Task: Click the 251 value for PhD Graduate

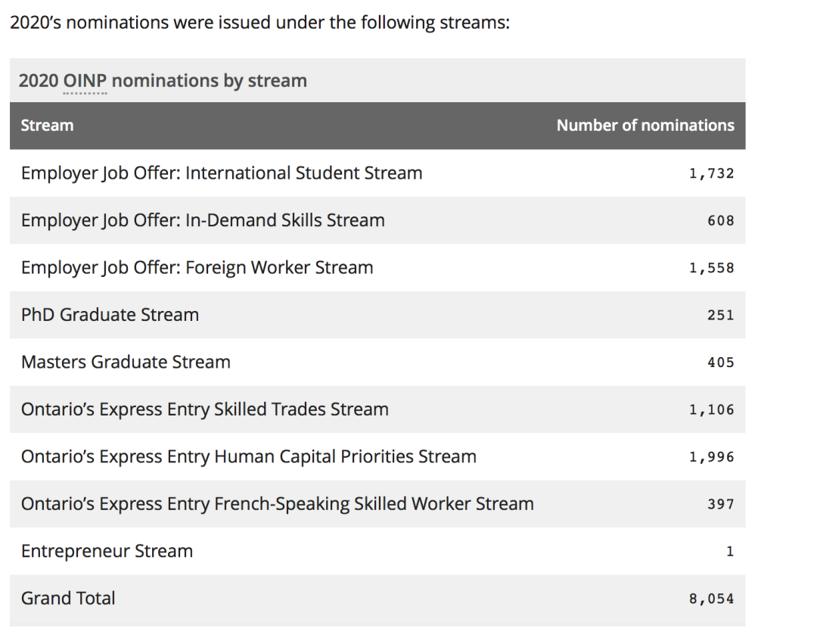Action: tap(720, 316)
